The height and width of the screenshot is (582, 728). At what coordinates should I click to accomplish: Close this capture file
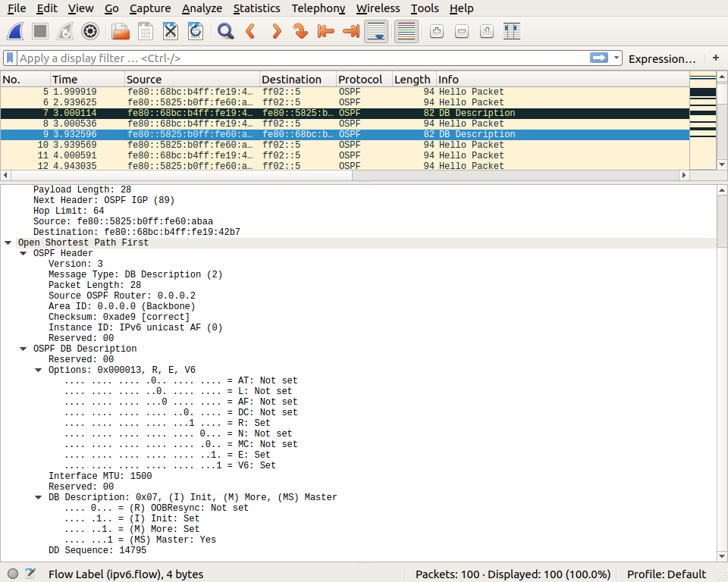coord(171,32)
